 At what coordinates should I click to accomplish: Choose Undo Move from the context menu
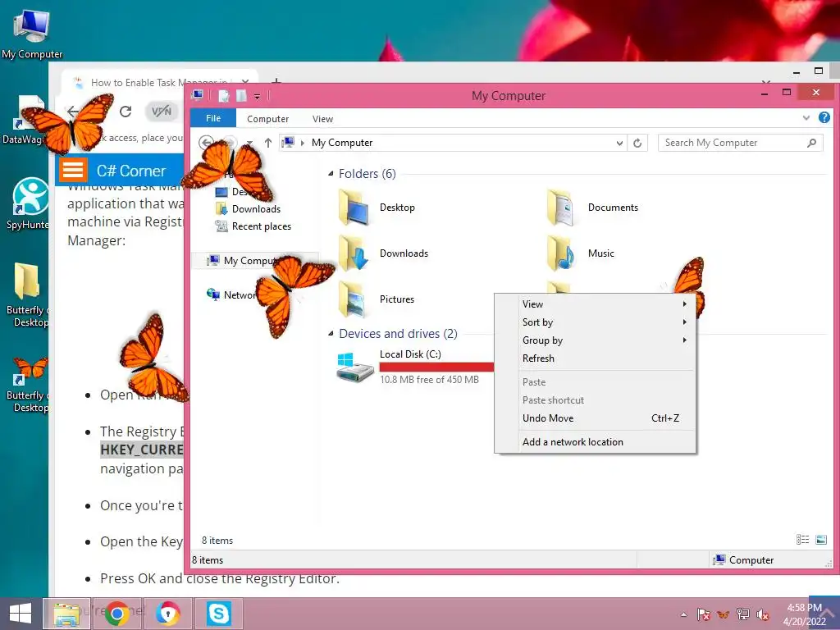coord(595,418)
